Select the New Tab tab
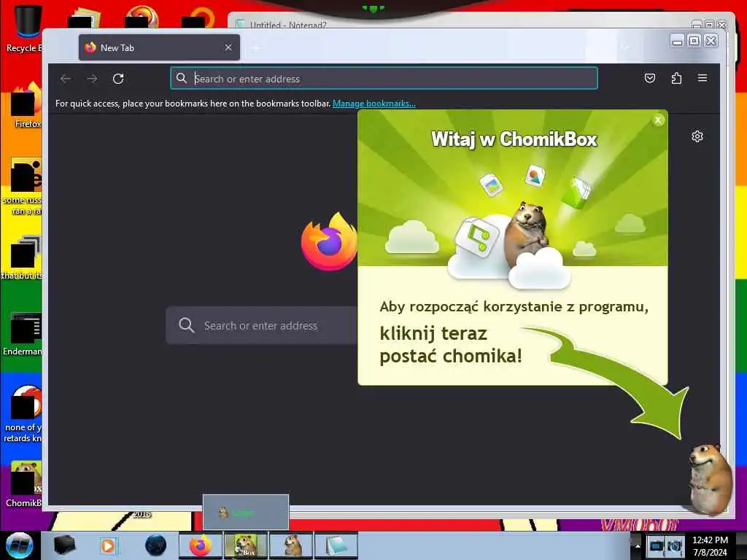 (x=159, y=47)
